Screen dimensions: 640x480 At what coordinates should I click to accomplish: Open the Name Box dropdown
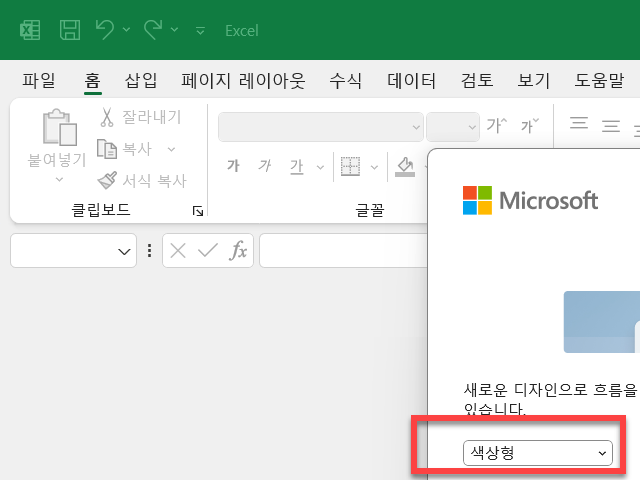pyautogui.click(x=124, y=251)
